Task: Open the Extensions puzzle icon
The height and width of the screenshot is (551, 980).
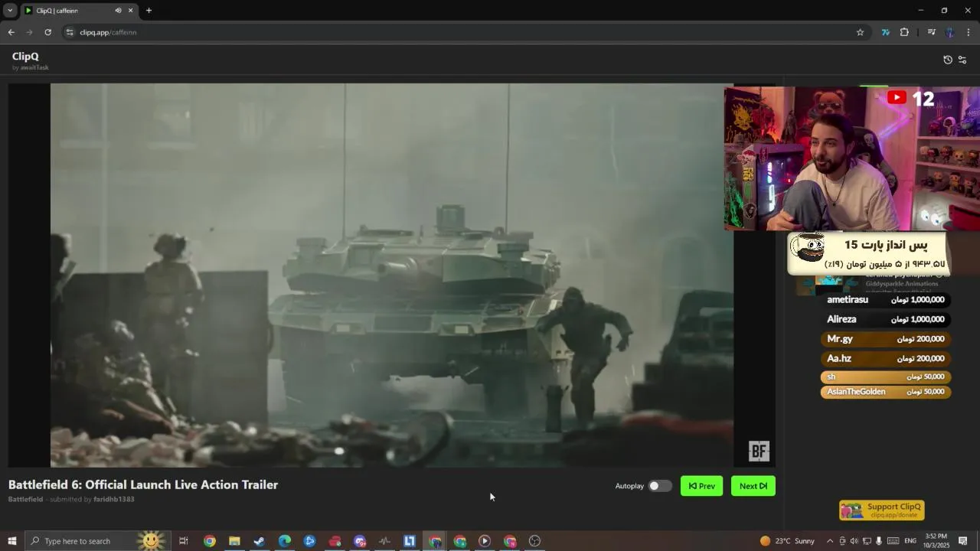Action: pyautogui.click(x=904, y=32)
